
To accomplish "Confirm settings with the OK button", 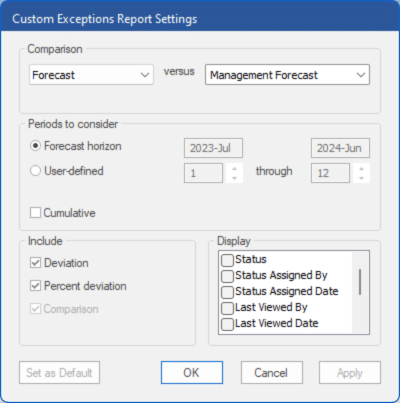I will pos(192,373).
